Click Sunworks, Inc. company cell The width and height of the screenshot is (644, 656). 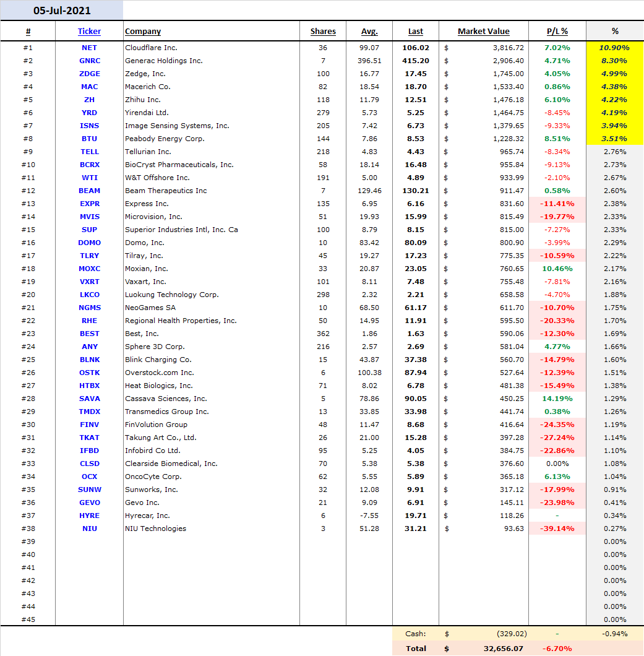point(212,490)
